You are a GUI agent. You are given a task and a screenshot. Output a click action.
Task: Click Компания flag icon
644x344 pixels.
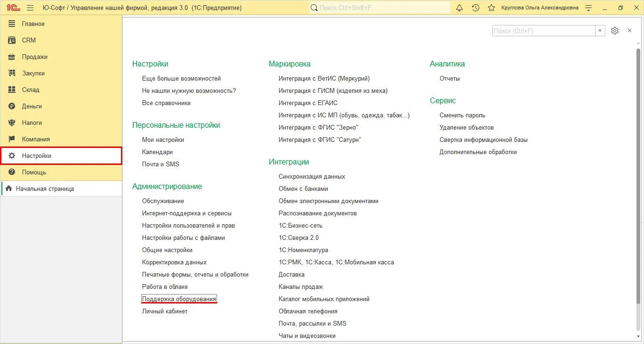[x=12, y=139]
